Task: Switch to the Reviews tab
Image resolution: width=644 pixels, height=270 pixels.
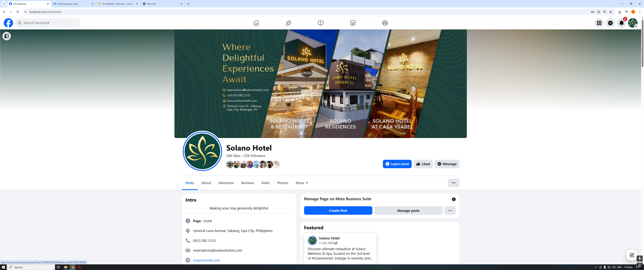Action: [247, 183]
